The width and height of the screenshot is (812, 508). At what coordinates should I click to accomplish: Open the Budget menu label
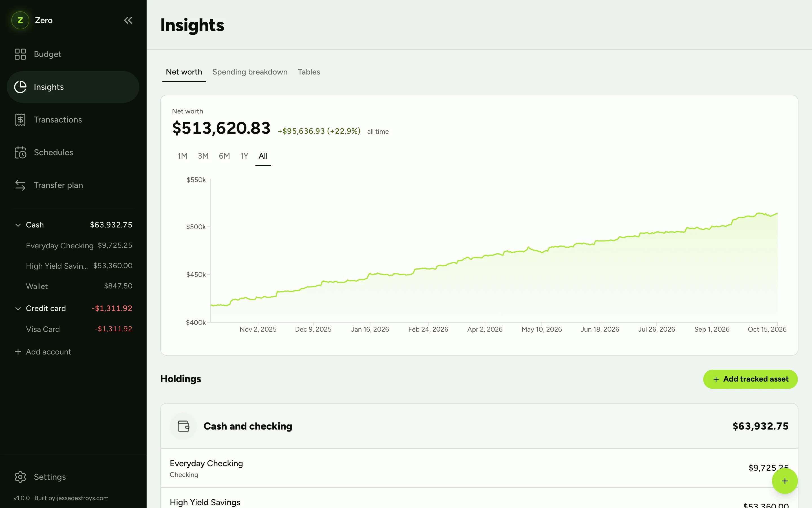coord(48,54)
